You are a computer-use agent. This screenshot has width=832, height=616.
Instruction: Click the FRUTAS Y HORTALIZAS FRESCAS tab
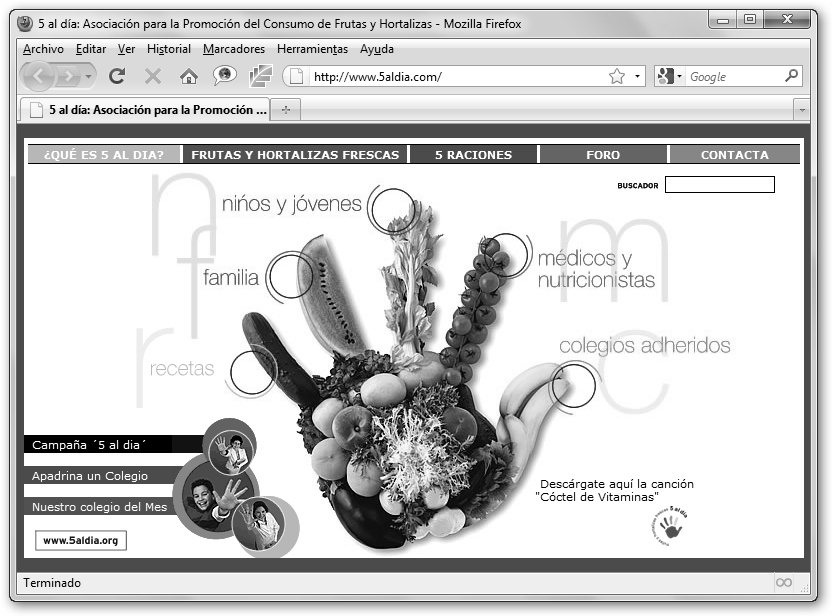(x=295, y=155)
